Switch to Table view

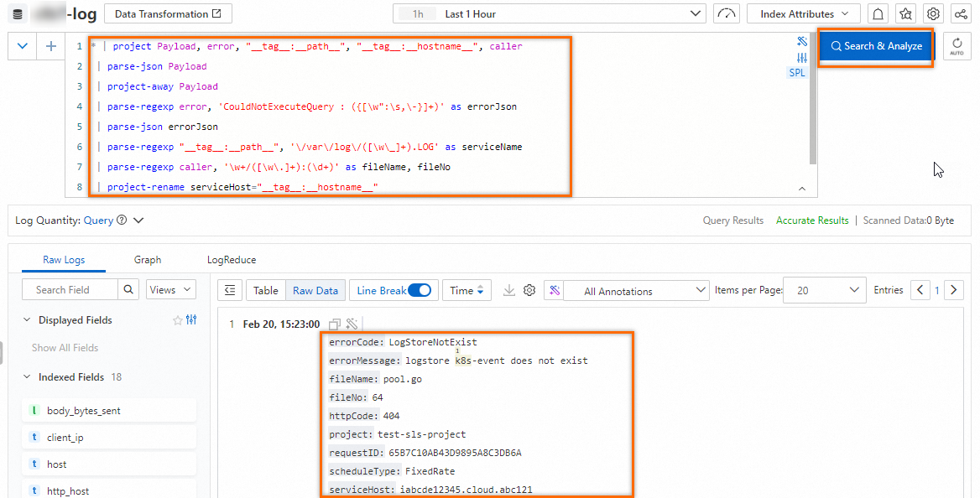point(266,290)
